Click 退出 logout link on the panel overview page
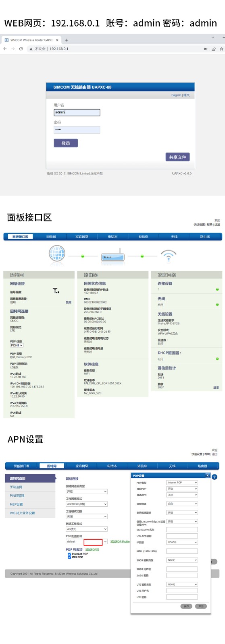The width and height of the screenshot is (225, 644). [217, 225]
